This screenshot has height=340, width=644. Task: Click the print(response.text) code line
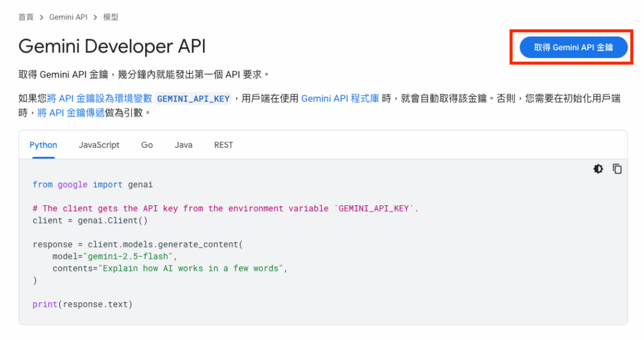coord(82,305)
